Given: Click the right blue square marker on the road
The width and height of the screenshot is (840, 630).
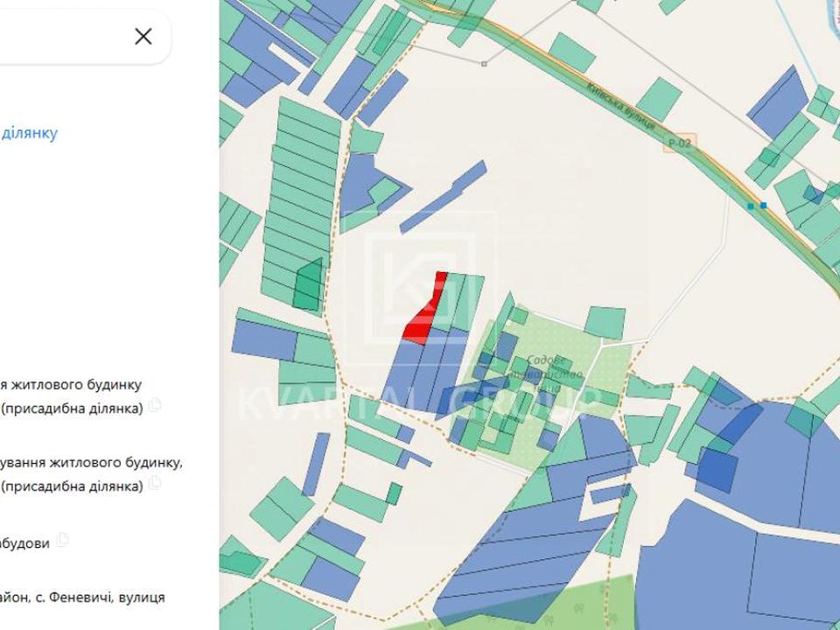Looking at the screenshot, I should [764, 206].
